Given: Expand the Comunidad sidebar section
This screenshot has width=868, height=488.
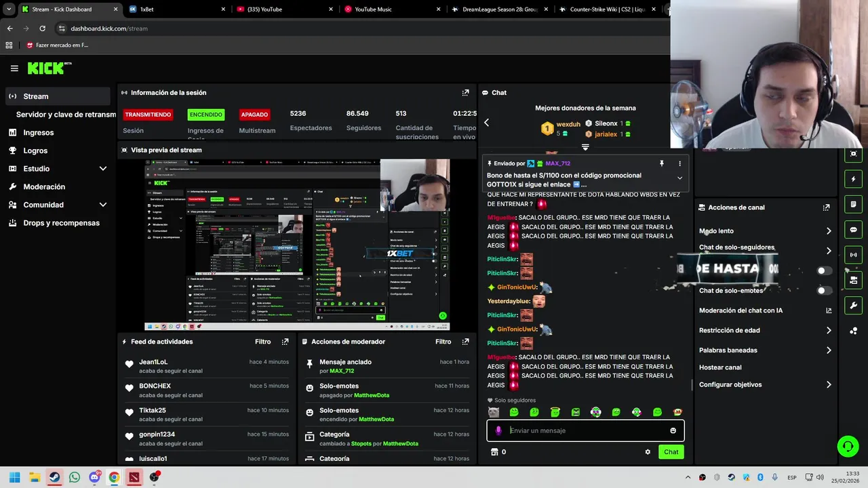Looking at the screenshot, I should pos(103,205).
